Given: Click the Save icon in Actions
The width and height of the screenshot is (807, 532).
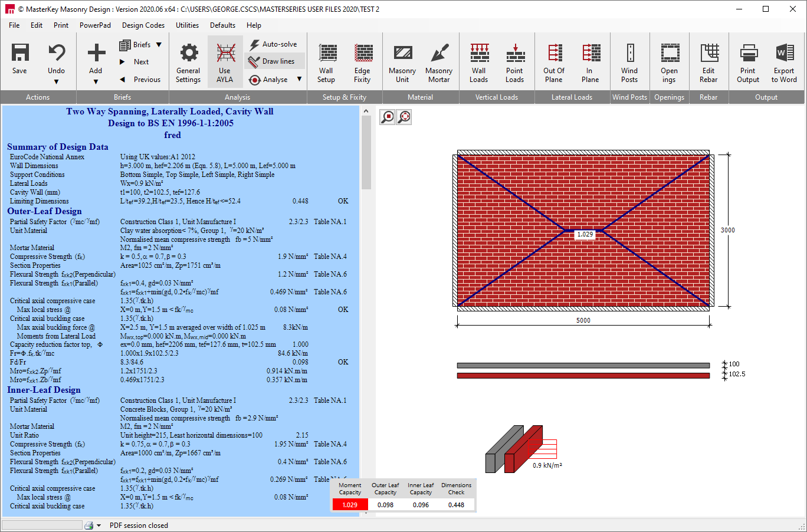Looking at the screenshot, I should (x=20, y=52).
